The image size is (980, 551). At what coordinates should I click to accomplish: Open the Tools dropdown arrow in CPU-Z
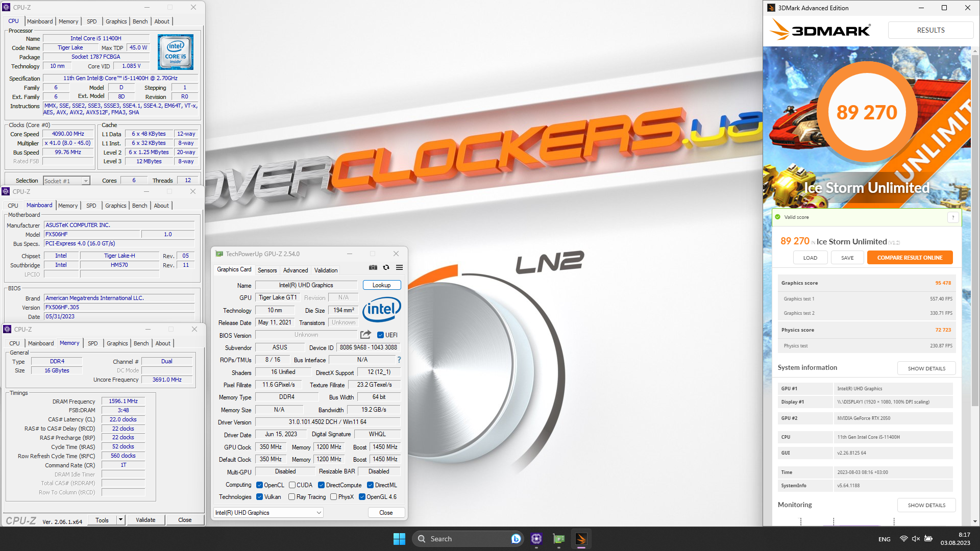(120, 520)
